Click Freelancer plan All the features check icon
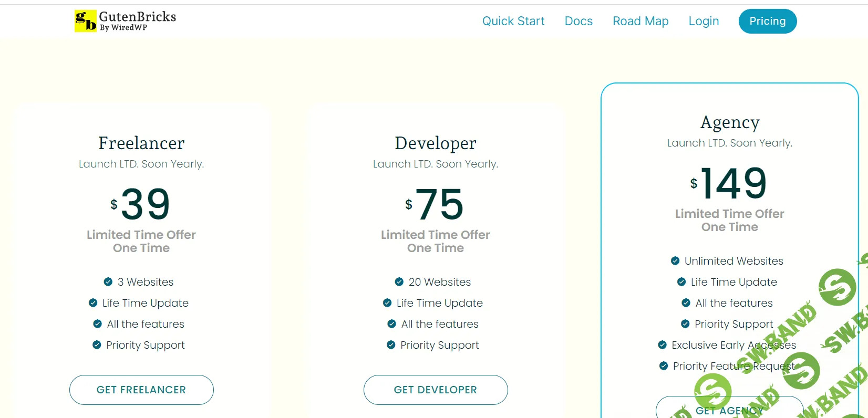 pyautogui.click(x=98, y=324)
